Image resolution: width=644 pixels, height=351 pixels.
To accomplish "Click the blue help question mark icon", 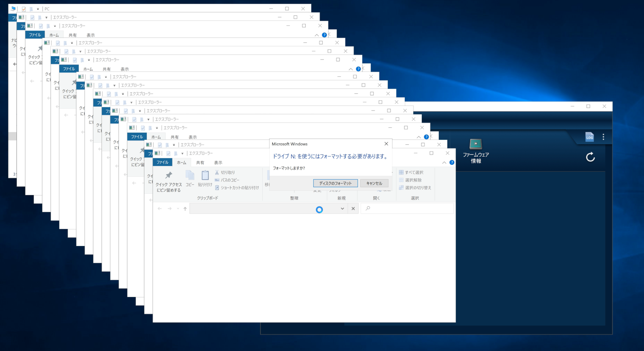I will (x=452, y=162).
